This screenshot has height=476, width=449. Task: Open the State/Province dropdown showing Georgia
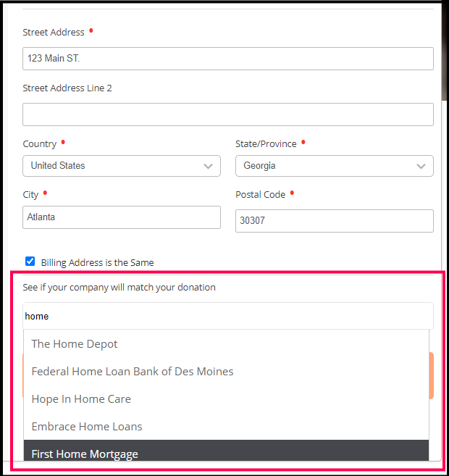coord(335,166)
